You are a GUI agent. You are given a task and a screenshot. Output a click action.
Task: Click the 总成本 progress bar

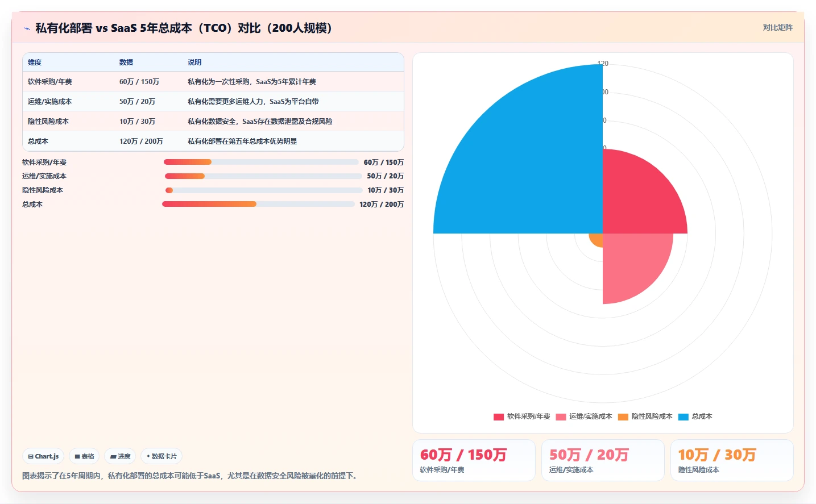(258, 204)
